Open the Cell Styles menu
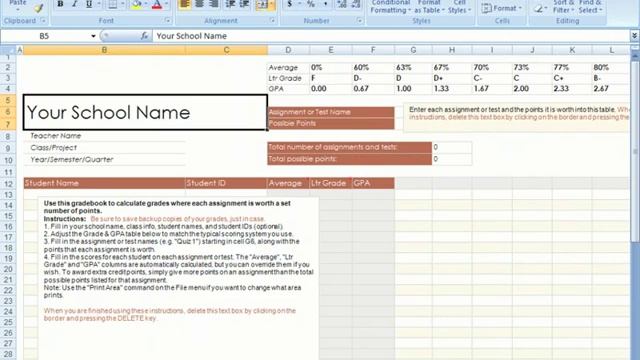 point(459,6)
